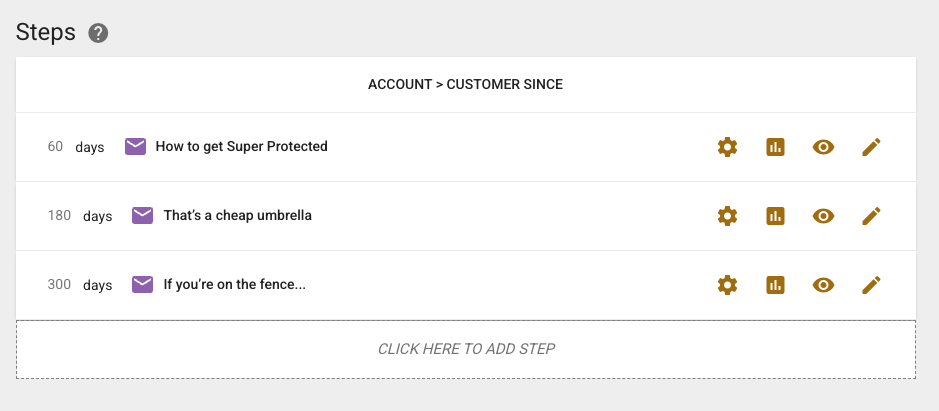Click the Account > Customer Since header
The width and height of the screenshot is (939, 411).
pos(465,85)
